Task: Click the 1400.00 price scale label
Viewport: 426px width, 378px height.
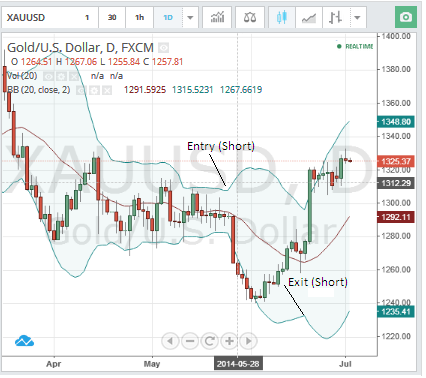Action: [396, 36]
